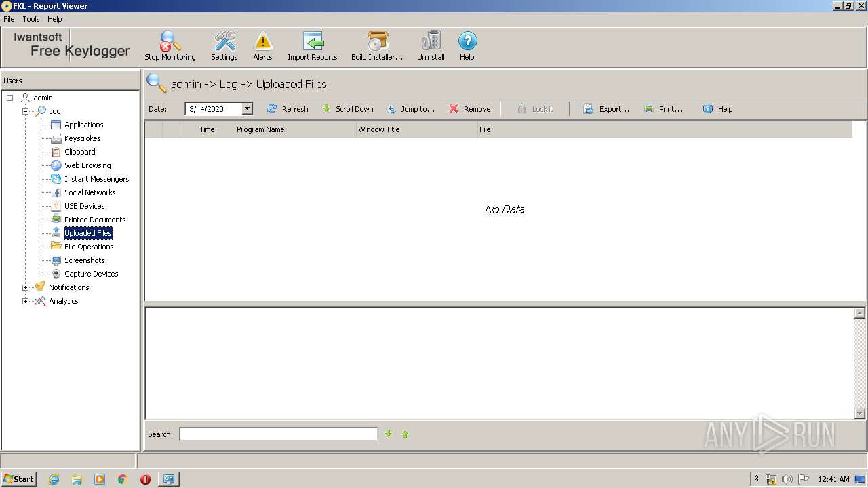
Task: Sort by the Time column header
Action: click(x=207, y=129)
